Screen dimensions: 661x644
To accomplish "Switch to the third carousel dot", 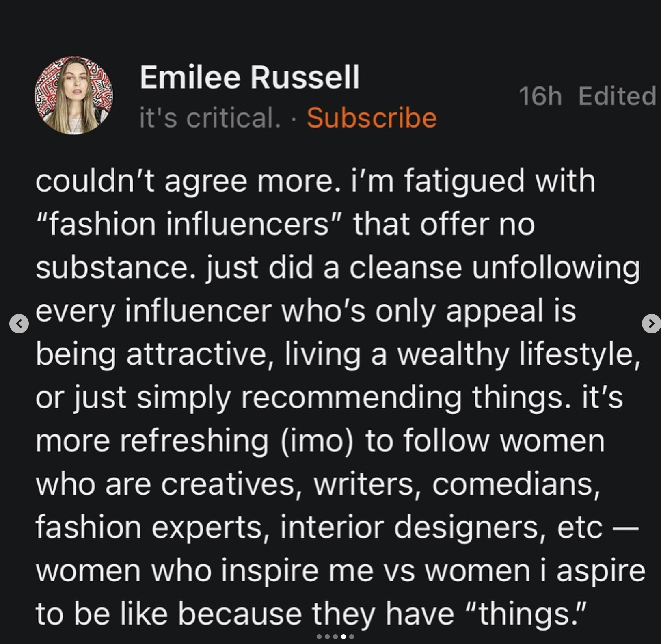I will point(335,637).
